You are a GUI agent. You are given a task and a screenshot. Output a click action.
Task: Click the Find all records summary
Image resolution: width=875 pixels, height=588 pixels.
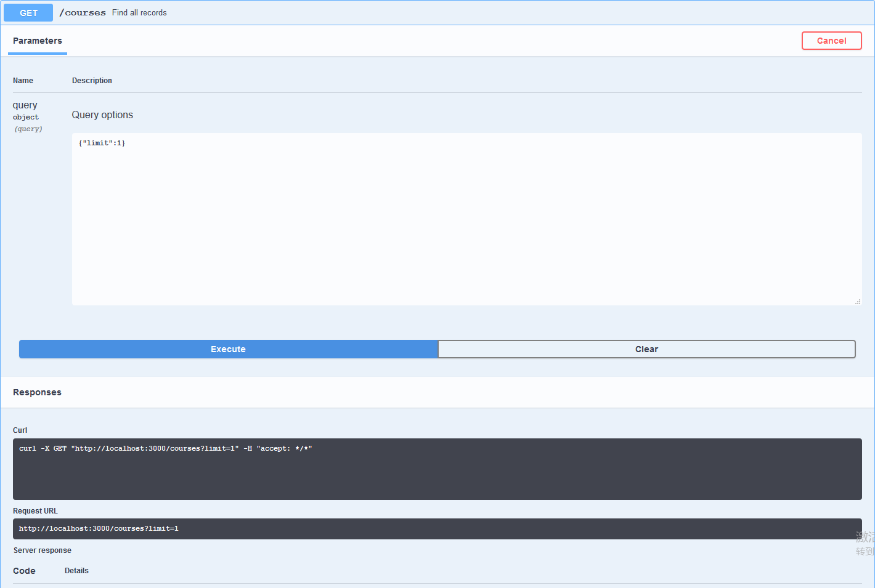tap(139, 13)
